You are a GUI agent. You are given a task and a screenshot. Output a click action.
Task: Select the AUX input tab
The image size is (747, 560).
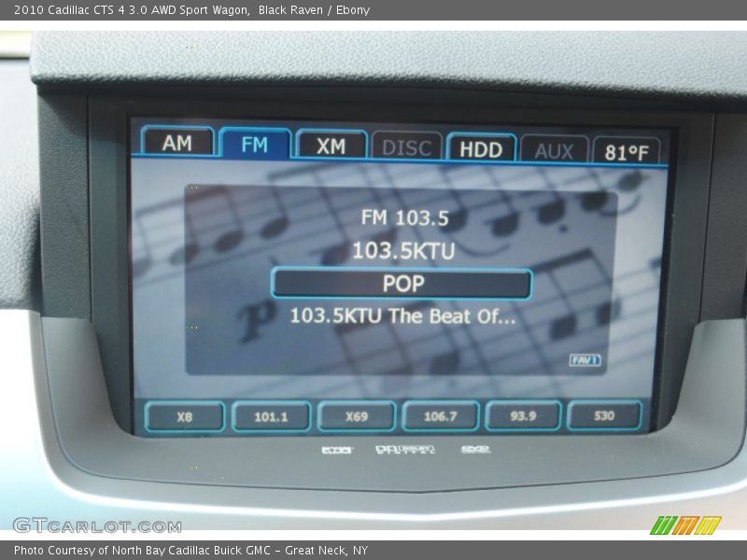[x=554, y=147]
